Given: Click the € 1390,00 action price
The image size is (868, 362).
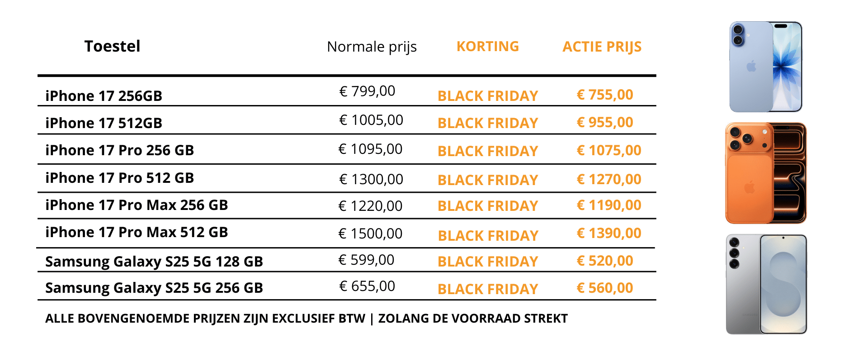Looking at the screenshot, I should [x=609, y=233].
